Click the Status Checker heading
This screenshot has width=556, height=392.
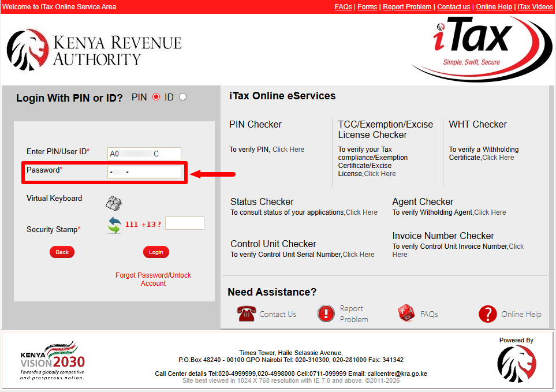(262, 201)
